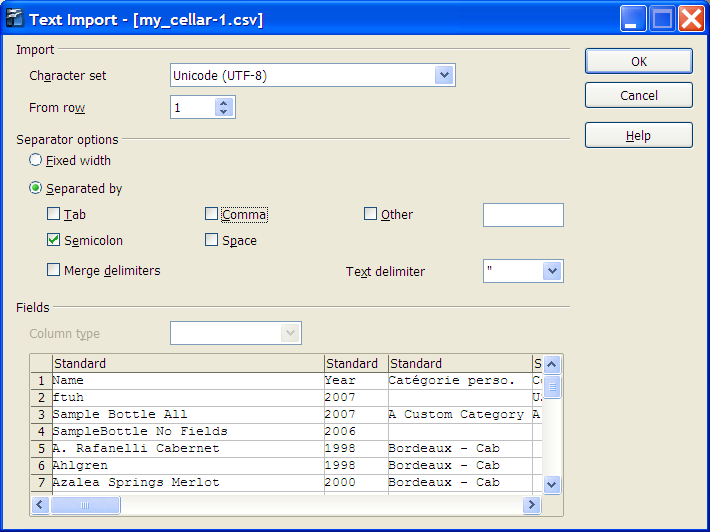Select the second Standard column above Year

click(x=356, y=364)
